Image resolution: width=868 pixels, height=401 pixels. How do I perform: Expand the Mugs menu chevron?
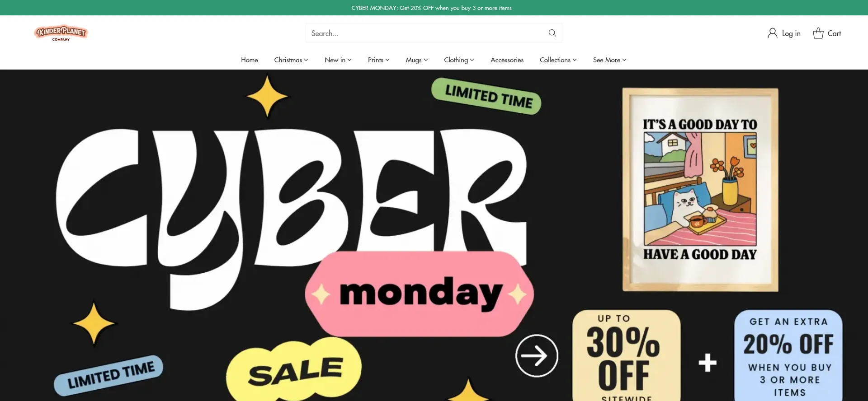[426, 60]
